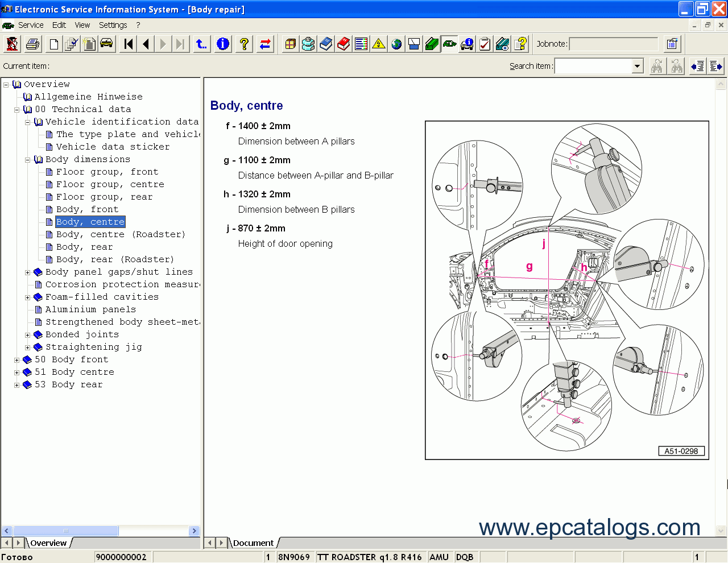Toggle the green car body repair button
728x563 pixels.
[449, 44]
